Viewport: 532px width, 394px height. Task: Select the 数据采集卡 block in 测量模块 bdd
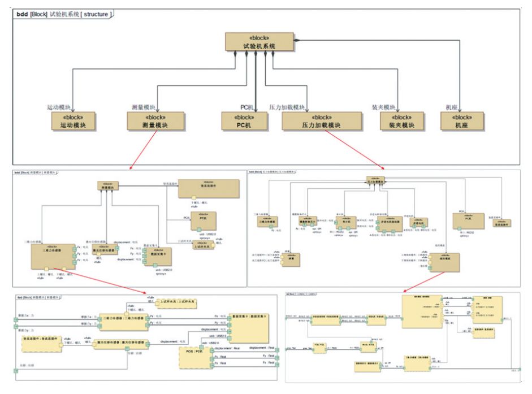(157, 257)
